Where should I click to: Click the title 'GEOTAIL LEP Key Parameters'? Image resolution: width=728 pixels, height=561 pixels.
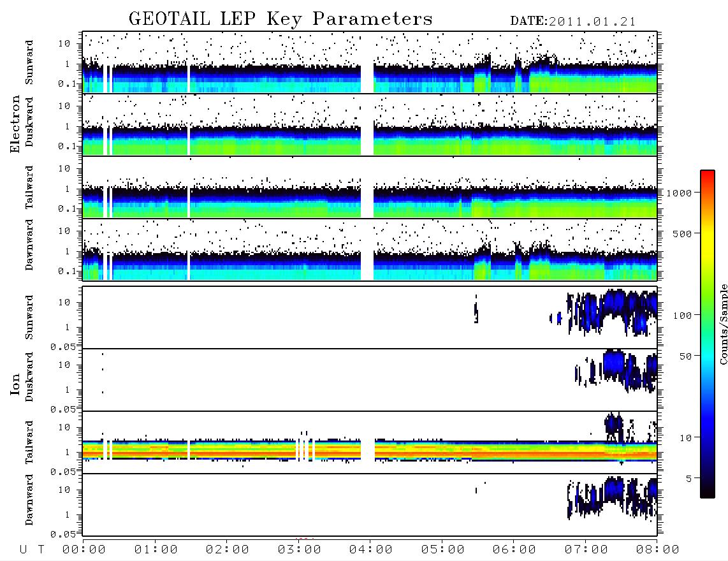coord(280,19)
